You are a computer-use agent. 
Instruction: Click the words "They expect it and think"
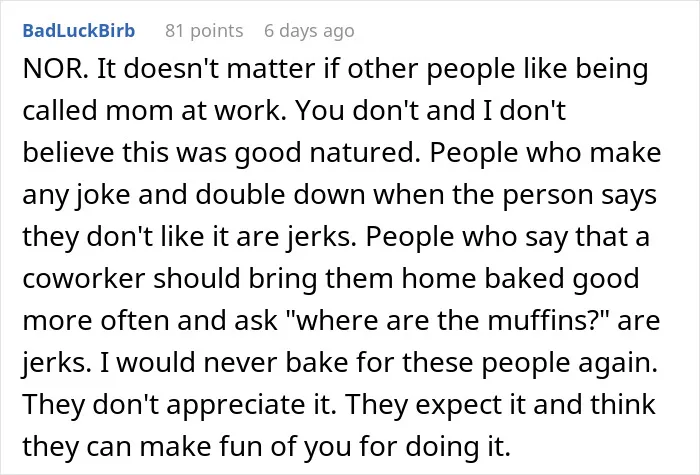click(x=500, y=404)
